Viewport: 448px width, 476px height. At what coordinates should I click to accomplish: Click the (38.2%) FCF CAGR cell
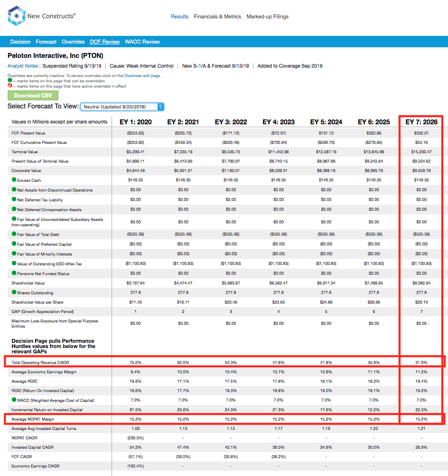coord(279,457)
